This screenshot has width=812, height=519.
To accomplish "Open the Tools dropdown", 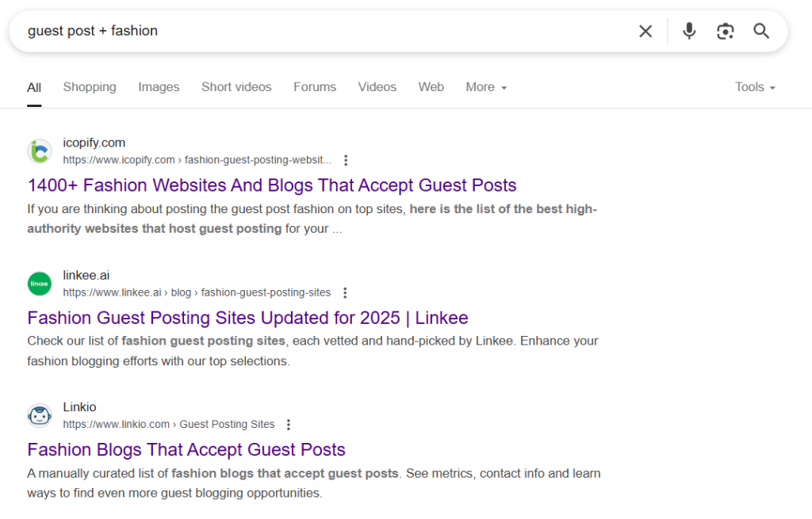I will point(753,87).
